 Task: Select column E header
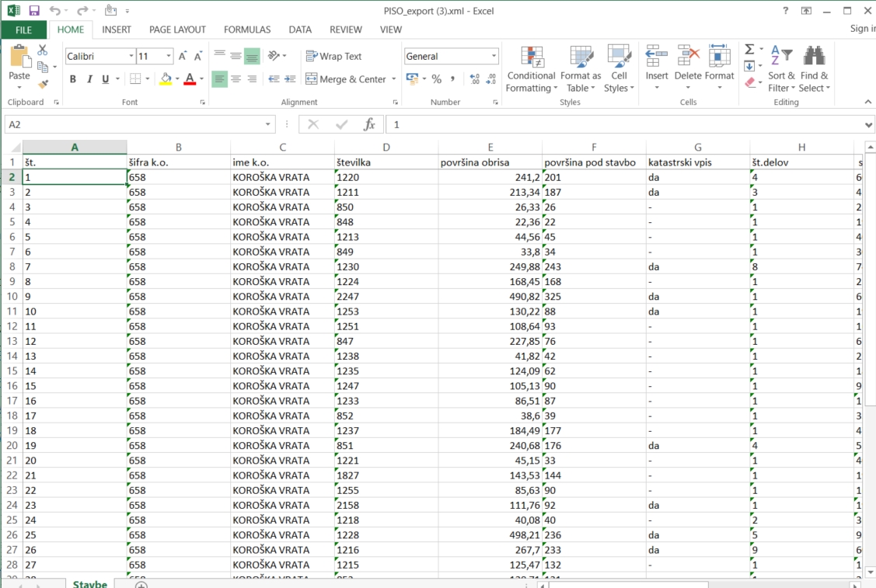[490, 148]
